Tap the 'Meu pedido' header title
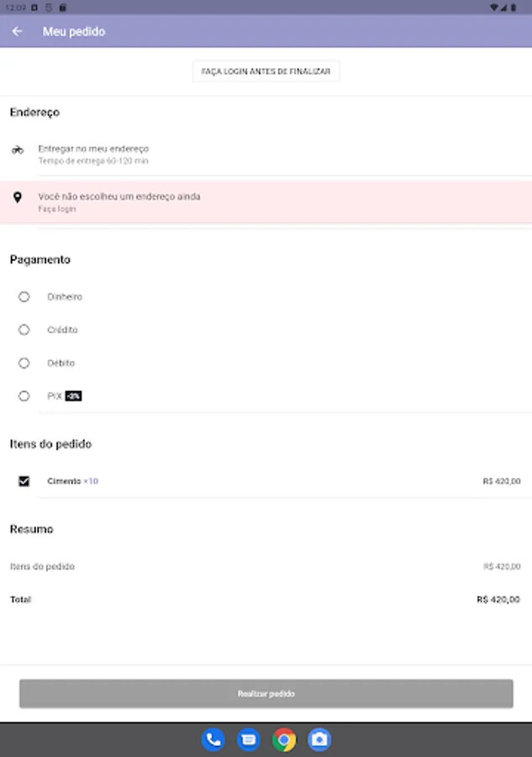The height and width of the screenshot is (757, 532). tap(74, 32)
